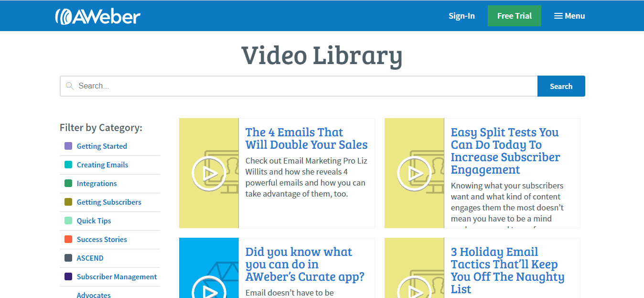Toggle the Quick Tips category filter

click(x=94, y=221)
